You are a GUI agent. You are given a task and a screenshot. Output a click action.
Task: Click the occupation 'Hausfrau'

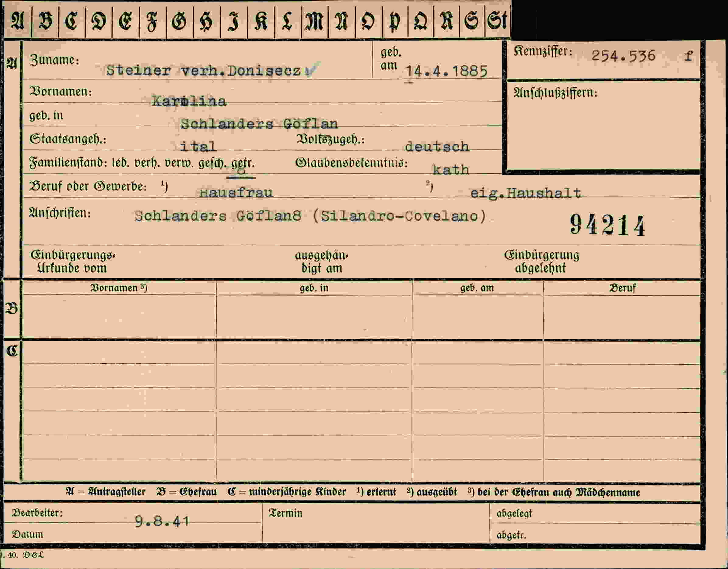236,193
